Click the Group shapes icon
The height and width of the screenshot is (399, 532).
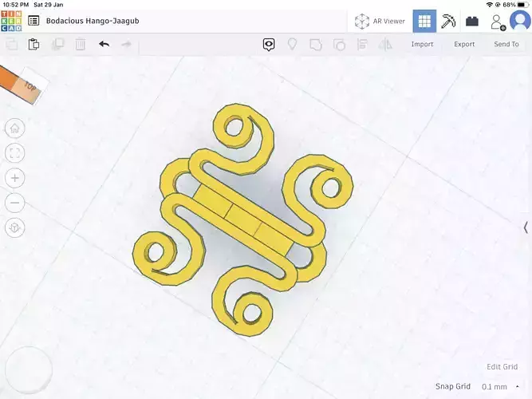[316, 45]
